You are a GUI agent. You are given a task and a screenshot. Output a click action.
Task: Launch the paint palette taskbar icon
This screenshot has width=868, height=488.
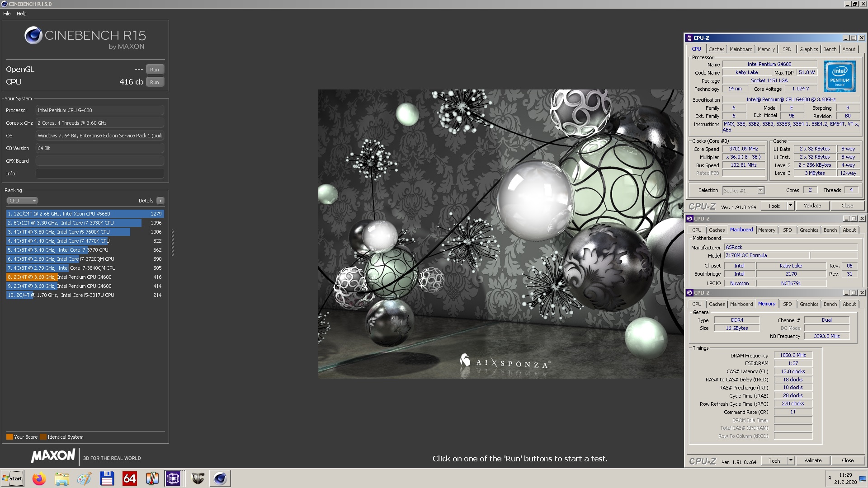[x=85, y=479]
